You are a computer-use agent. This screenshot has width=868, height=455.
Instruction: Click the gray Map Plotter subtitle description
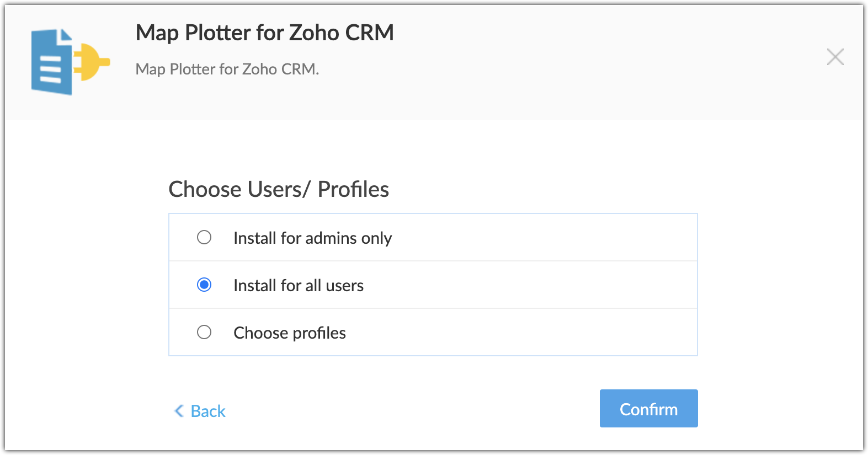pos(227,69)
